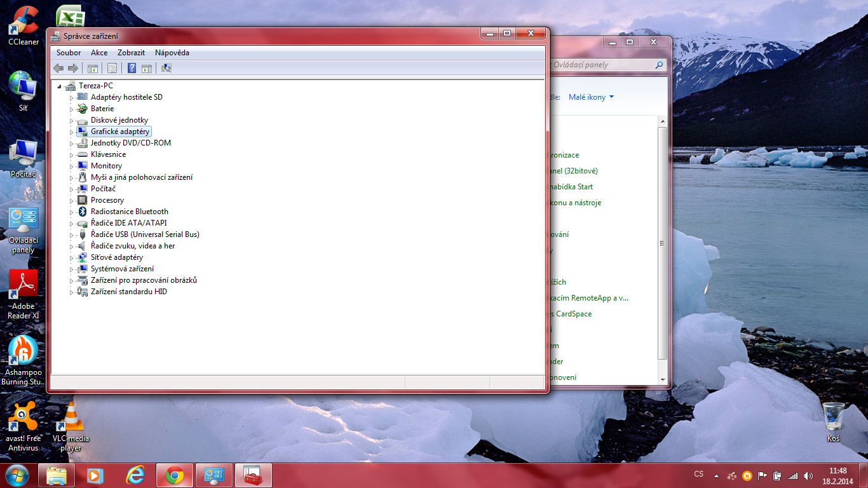The height and width of the screenshot is (488, 868).
Task: Select the Procesory tree item
Action: tap(107, 200)
